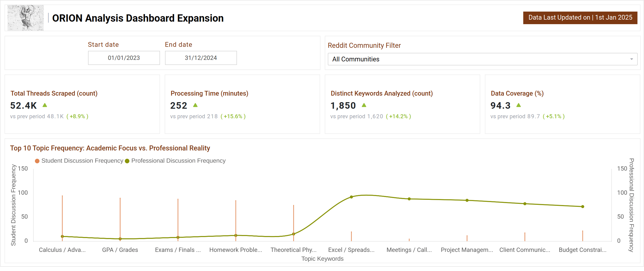This screenshot has height=271, width=644.
Task: Click the Meetings / Calls line data marker
Action: 409,199
